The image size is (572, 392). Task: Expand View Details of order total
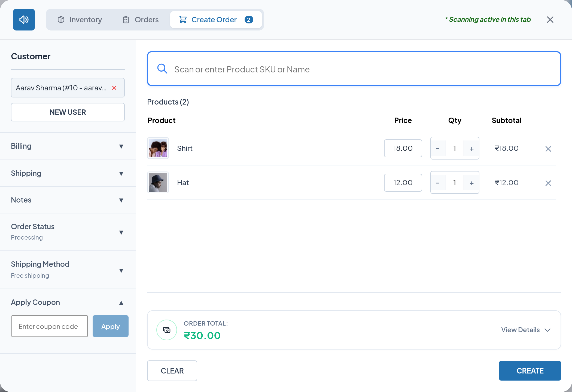coord(526,330)
